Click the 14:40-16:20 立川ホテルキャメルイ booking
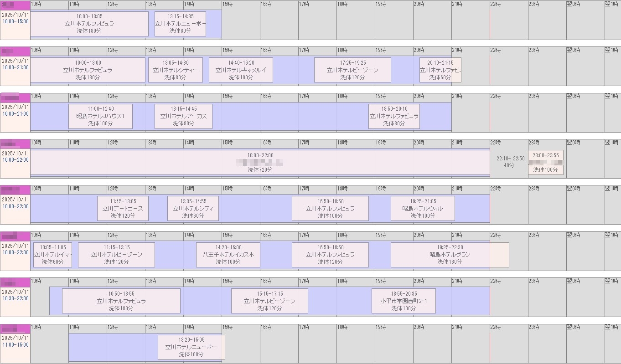Viewport: 621px width, 364px height. coord(241,70)
